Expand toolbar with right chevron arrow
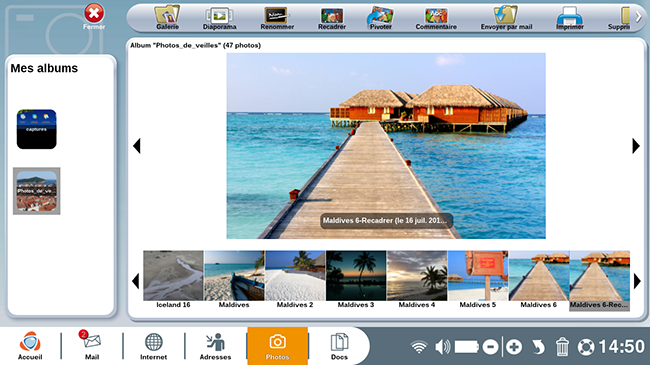 pos(639,17)
